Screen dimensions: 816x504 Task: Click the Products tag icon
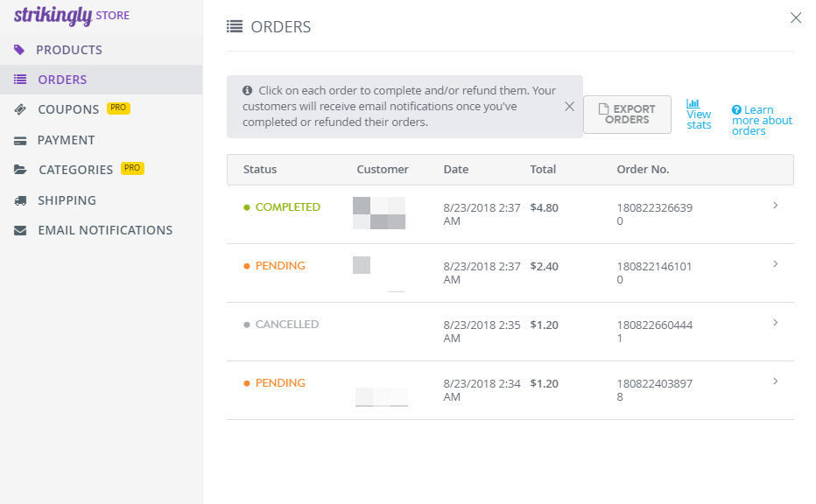point(20,50)
